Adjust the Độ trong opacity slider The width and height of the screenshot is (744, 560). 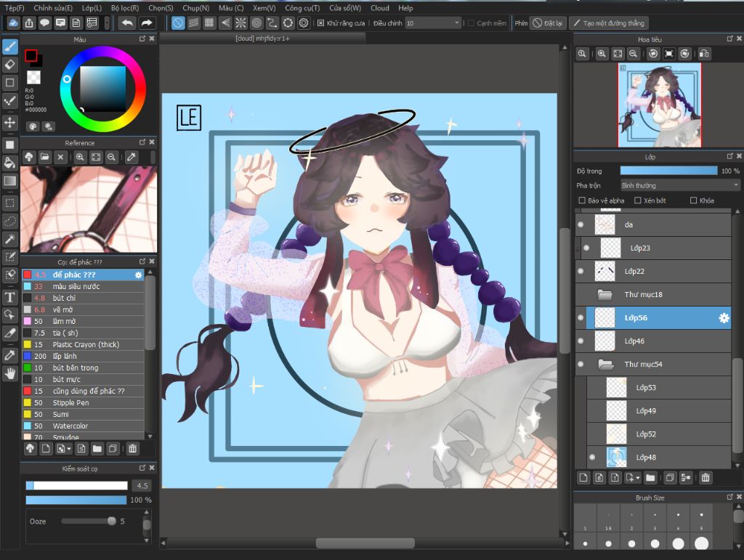click(x=668, y=171)
